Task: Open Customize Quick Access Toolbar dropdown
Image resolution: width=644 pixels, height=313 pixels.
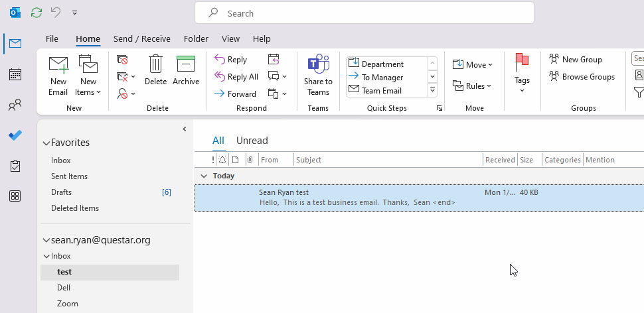Action: click(74, 13)
